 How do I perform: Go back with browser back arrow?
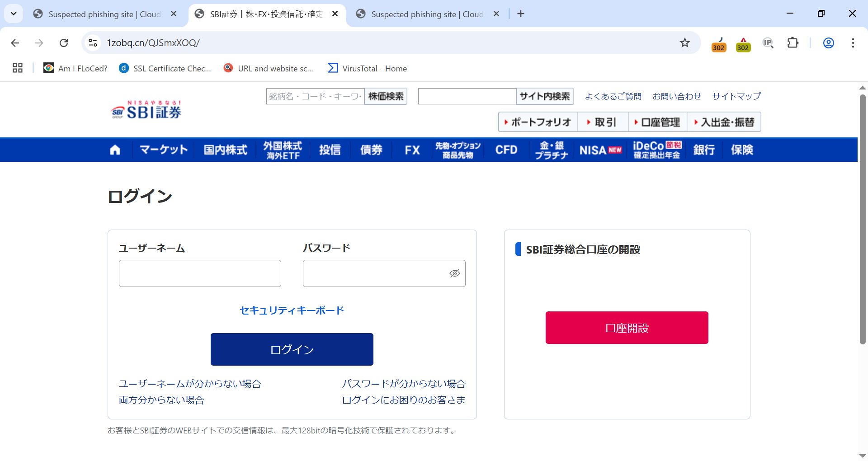point(15,43)
